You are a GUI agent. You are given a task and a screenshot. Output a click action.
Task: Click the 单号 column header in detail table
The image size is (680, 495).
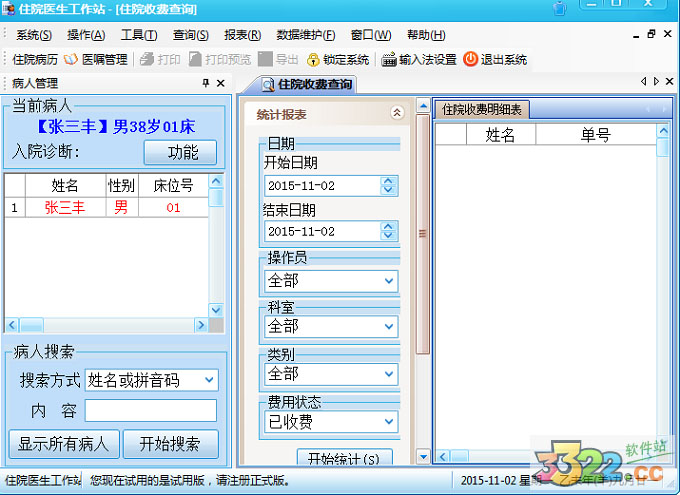pyautogui.click(x=596, y=134)
